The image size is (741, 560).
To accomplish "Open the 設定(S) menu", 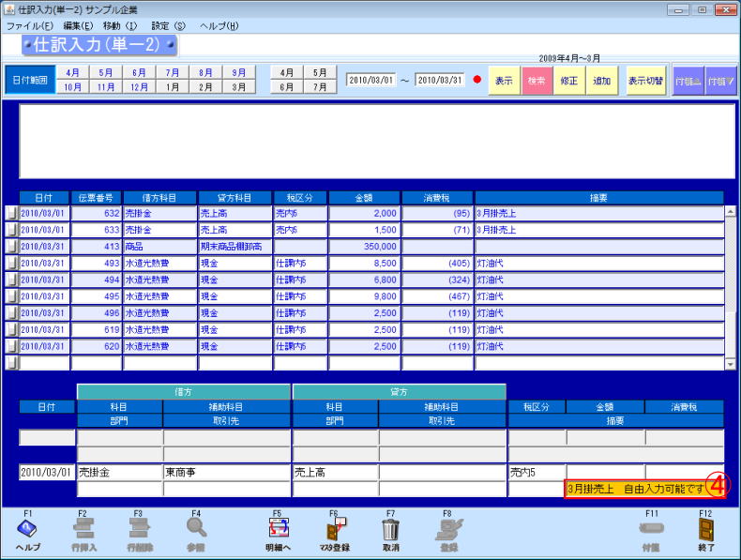I will coord(168,26).
